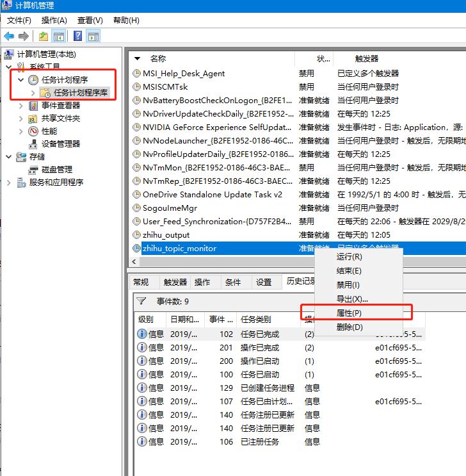Select the 任务计划程序库 tree item
This screenshot has height=476, width=466.
tap(81, 93)
